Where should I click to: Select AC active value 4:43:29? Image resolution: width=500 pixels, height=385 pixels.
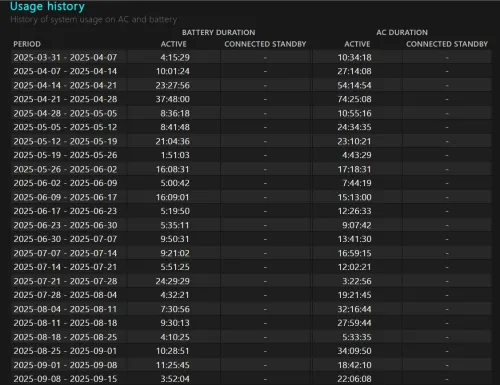point(357,155)
